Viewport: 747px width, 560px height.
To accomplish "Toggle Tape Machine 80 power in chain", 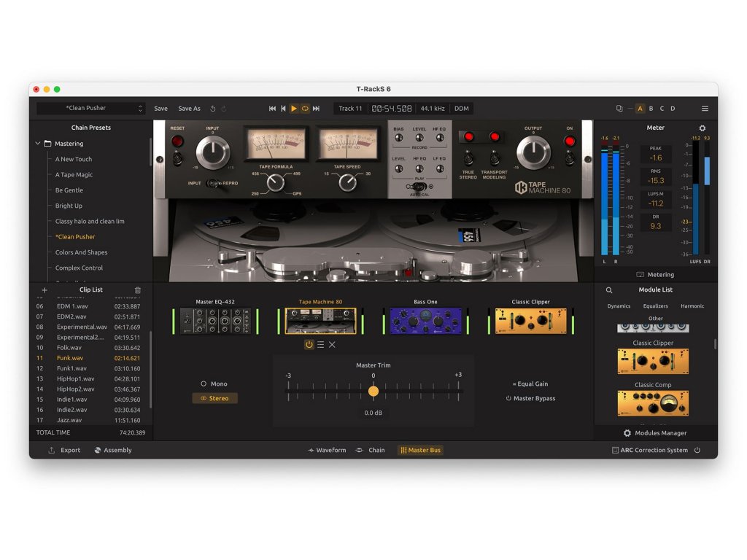I will coord(309,344).
